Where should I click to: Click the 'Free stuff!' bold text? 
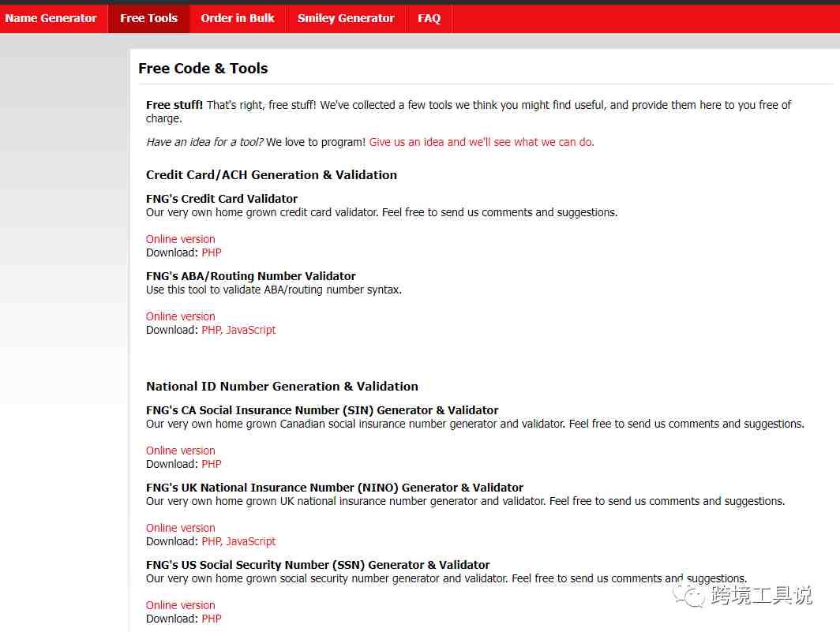click(174, 105)
